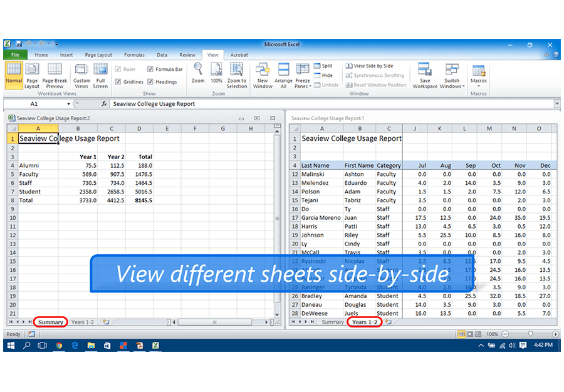564x392 pixels.
Task: Open the Windows Start menu
Action: click(x=11, y=345)
